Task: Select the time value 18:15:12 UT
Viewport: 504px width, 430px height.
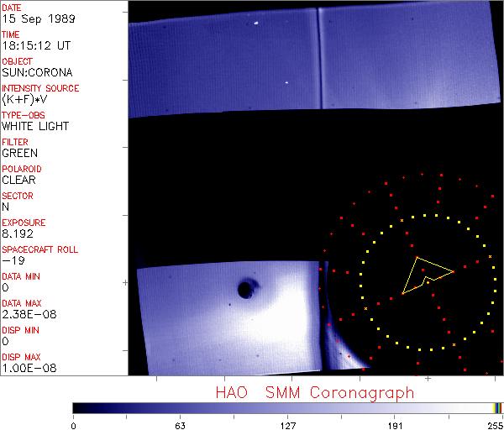Action: 35,45
